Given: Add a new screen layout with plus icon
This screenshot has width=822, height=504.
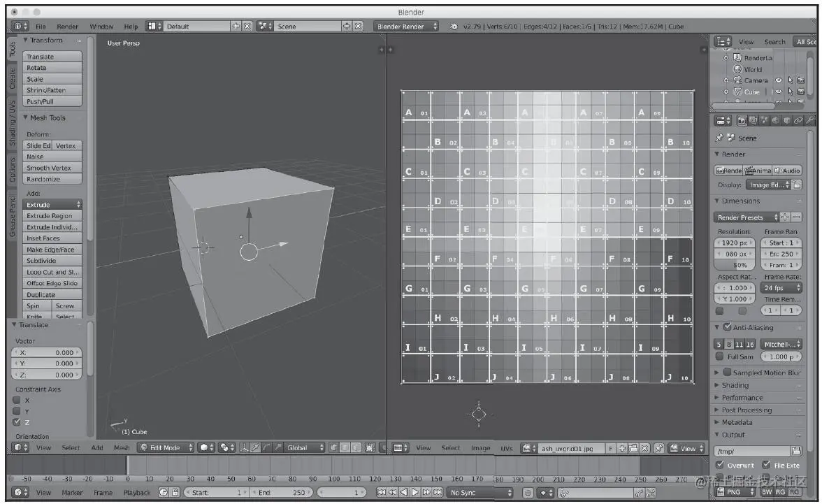Looking at the screenshot, I should [x=236, y=27].
